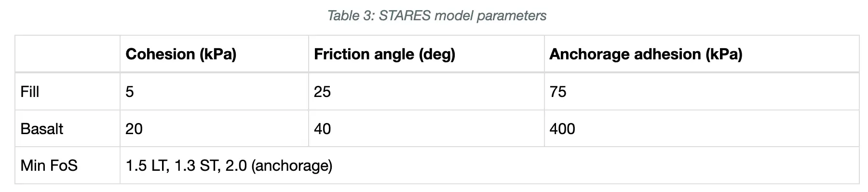Click Fill anchorage adhesion value 75
868x192 pixels.
click(558, 92)
